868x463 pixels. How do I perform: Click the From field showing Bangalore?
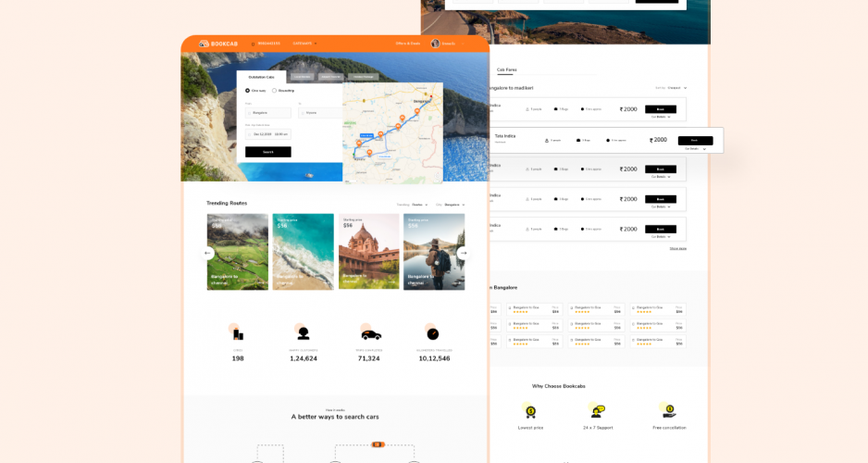(268, 113)
